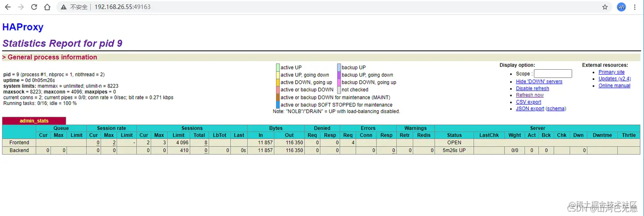Viewport: 644px width, 216px height.
Task: Open the incognito profile icon
Action: pos(621,7)
